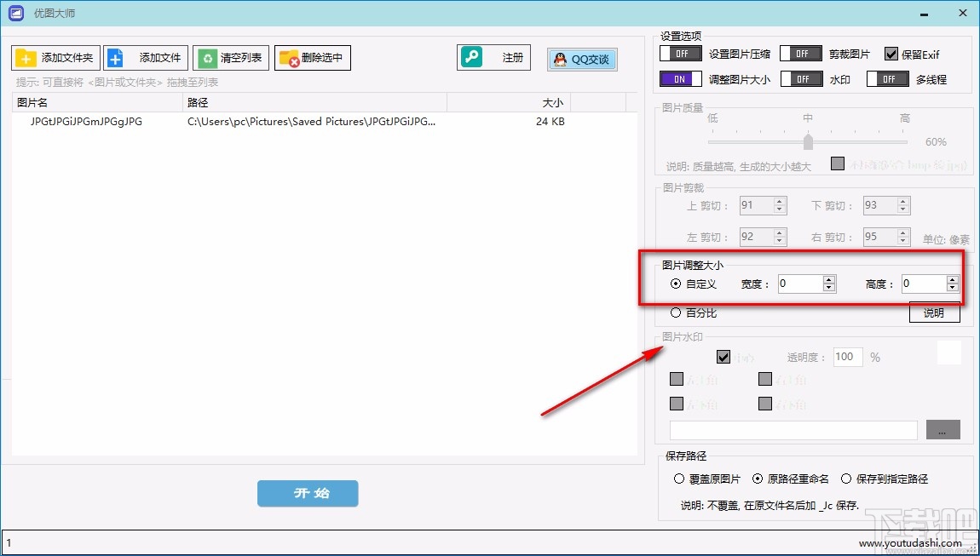Open the QQ交谈 chat button

582,60
